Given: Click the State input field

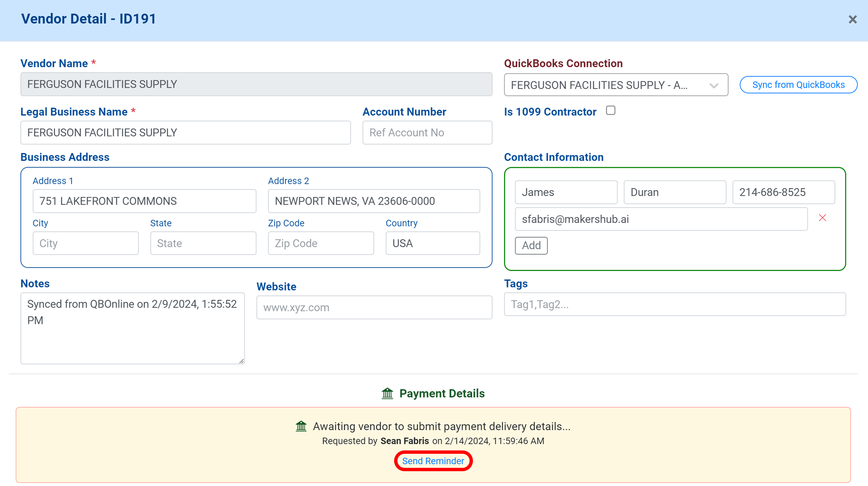Looking at the screenshot, I should tap(203, 243).
